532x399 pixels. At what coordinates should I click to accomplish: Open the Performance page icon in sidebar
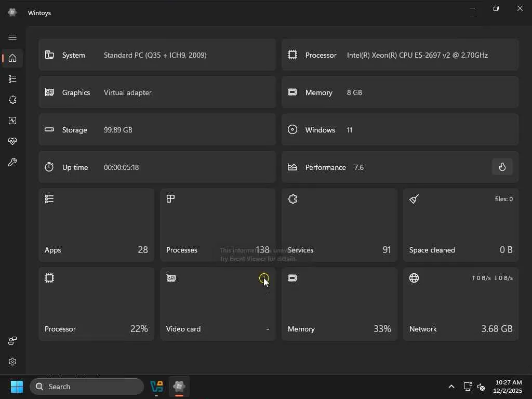point(12,121)
